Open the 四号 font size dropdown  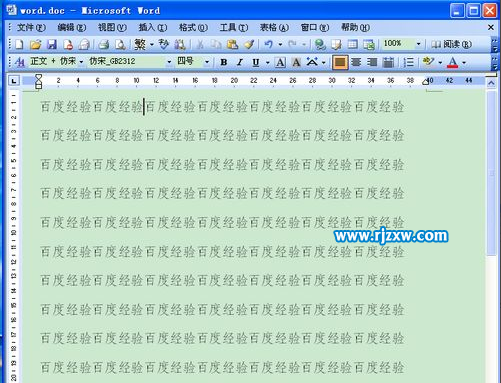pos(207,62)
